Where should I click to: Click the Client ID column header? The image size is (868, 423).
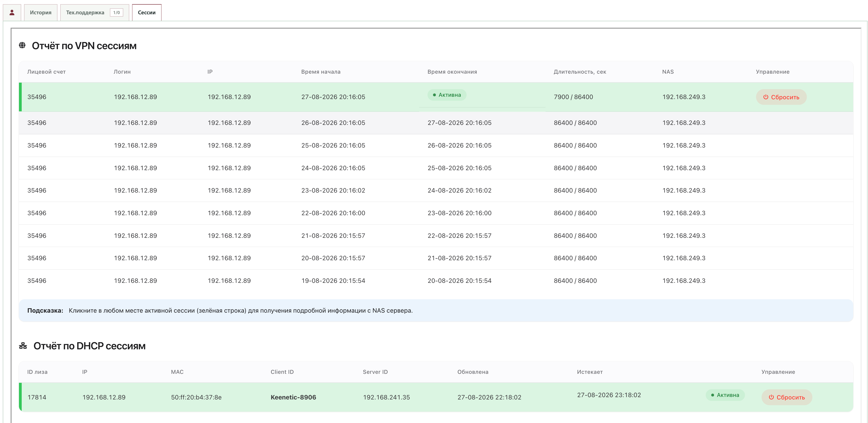[x=282, y=372]
